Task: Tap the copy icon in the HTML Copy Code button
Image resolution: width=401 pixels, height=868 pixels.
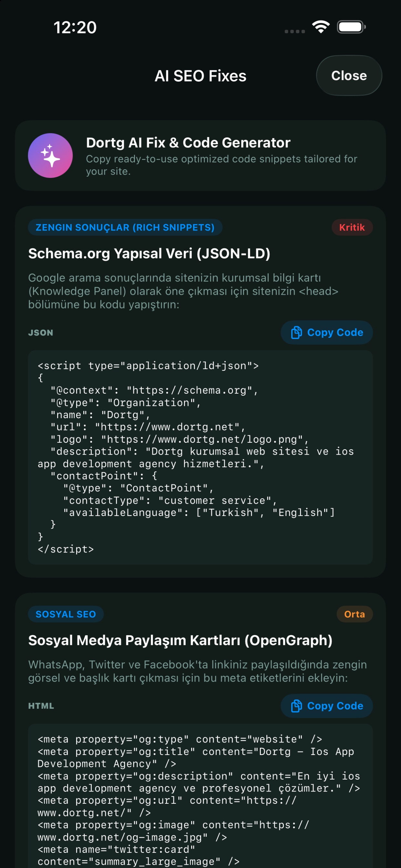Action: [296, 706]
